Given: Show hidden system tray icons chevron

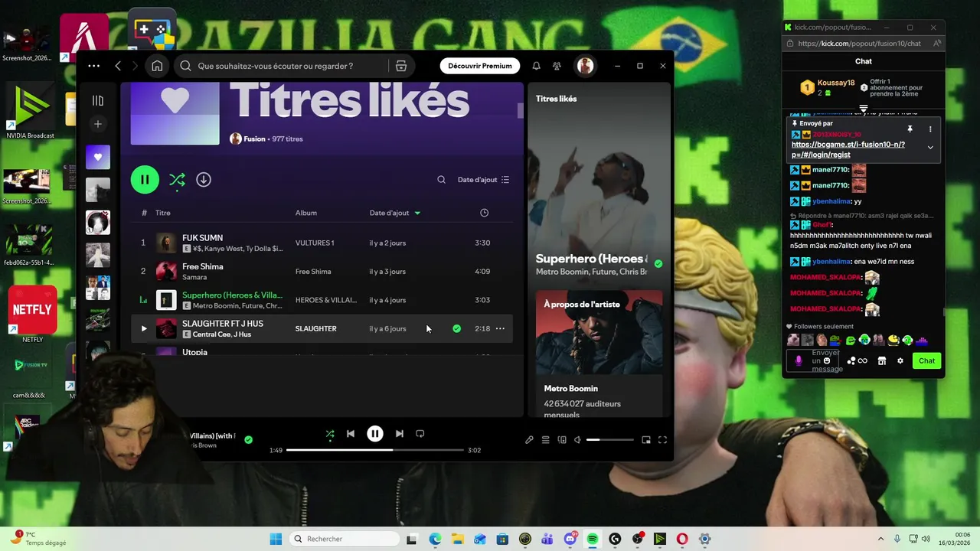Looking at the screenshot, I should coord(880,539).
